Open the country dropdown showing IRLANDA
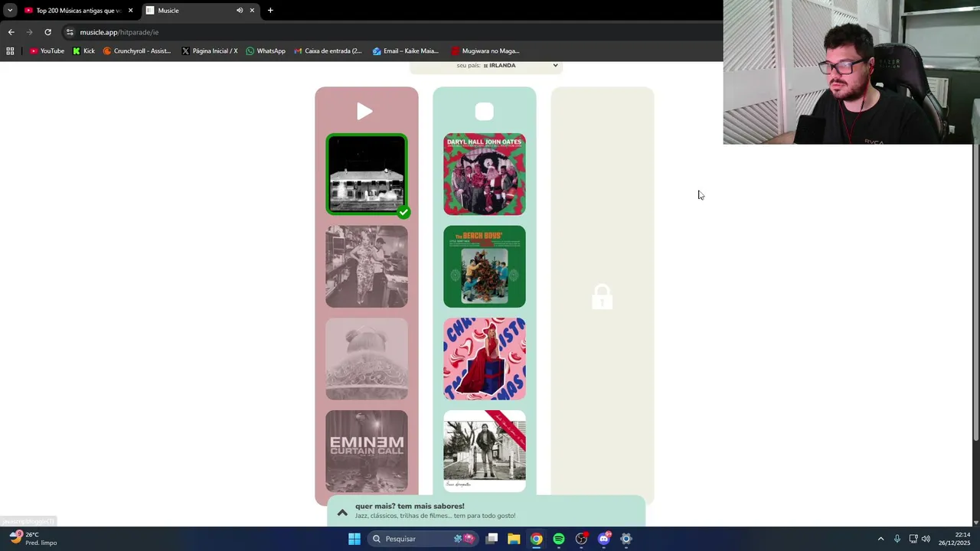The height and width of the screenshot is (551, 980). click(485, 66)
